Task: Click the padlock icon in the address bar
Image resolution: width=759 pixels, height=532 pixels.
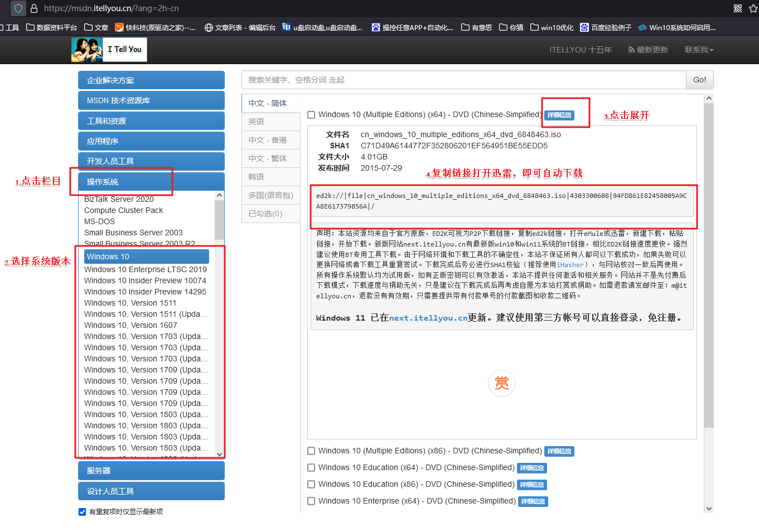Action: click(x=35, y=8)
